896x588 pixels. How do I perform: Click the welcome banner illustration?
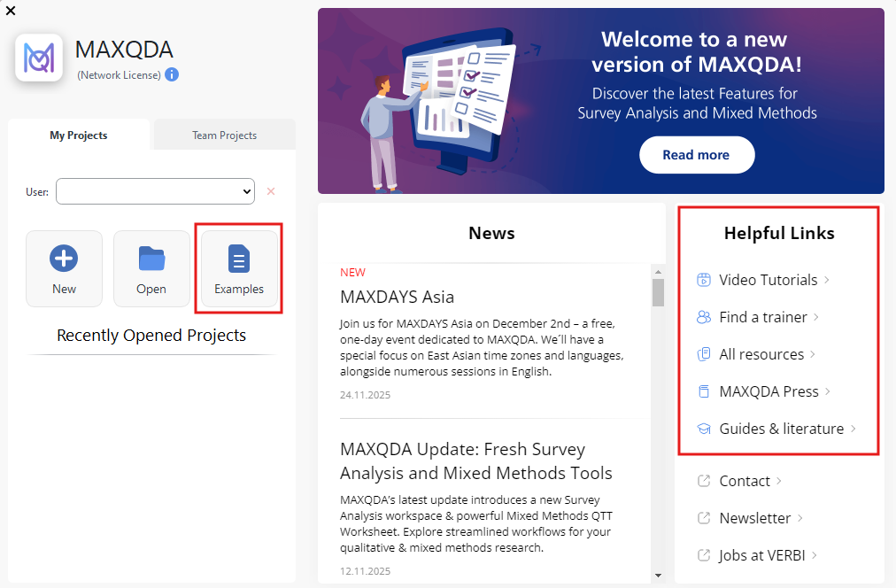444,109
